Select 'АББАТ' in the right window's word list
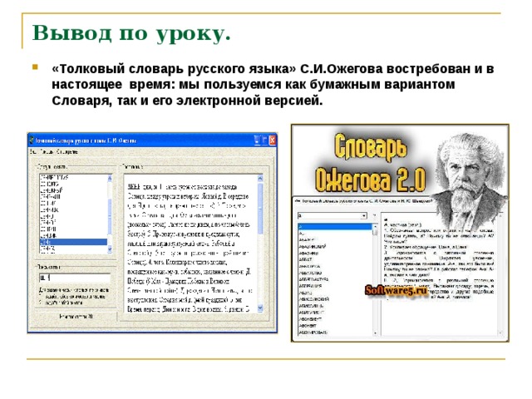Screen dimensions: 532x399 (305, 259)
